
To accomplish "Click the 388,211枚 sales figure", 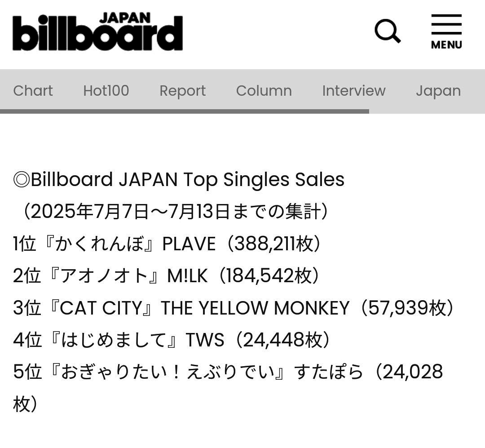I will click(x=274, y=244).
